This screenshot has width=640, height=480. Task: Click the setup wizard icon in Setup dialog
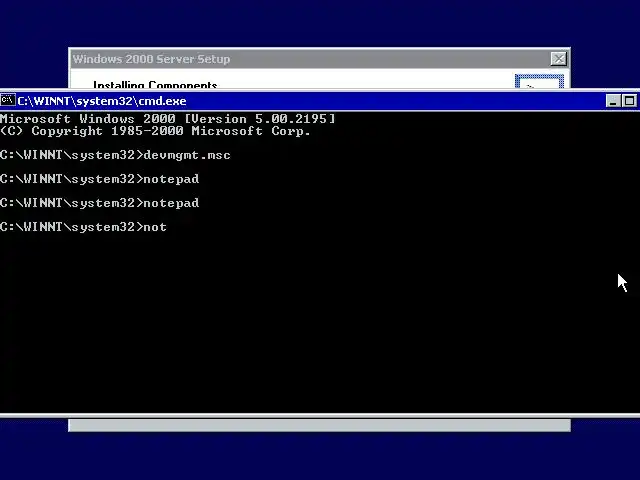click(539, 82)
